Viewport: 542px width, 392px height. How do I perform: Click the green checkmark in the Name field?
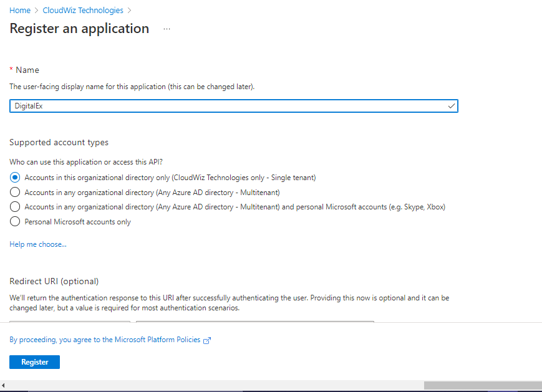(x=452, y=106)
